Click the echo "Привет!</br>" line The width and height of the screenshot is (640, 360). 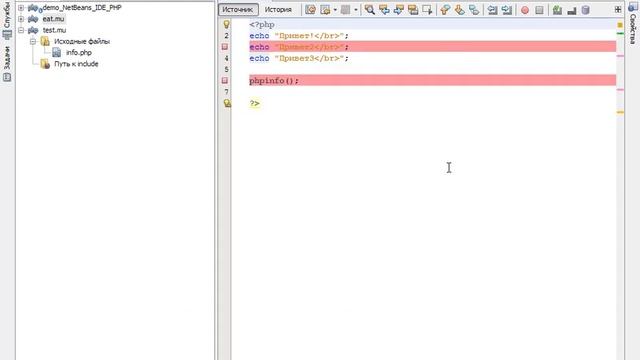tap(299, 36)
